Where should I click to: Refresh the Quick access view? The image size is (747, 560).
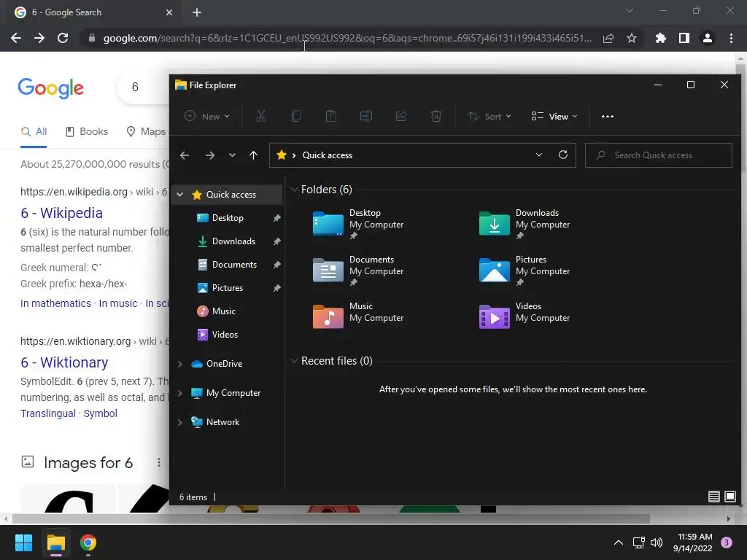pos(563,155)
